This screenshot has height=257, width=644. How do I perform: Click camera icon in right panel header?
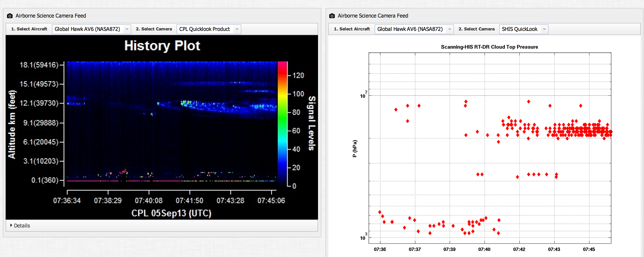tap(332, 16)
